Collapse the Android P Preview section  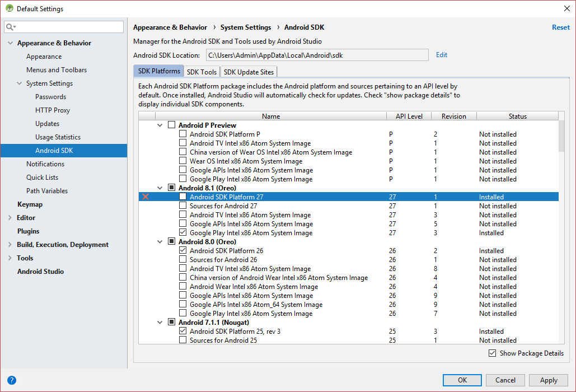click(160, 125)
